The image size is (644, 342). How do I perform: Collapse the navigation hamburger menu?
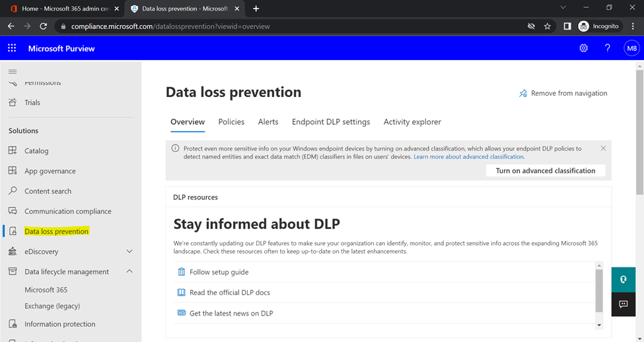click(x=13, y=71)
